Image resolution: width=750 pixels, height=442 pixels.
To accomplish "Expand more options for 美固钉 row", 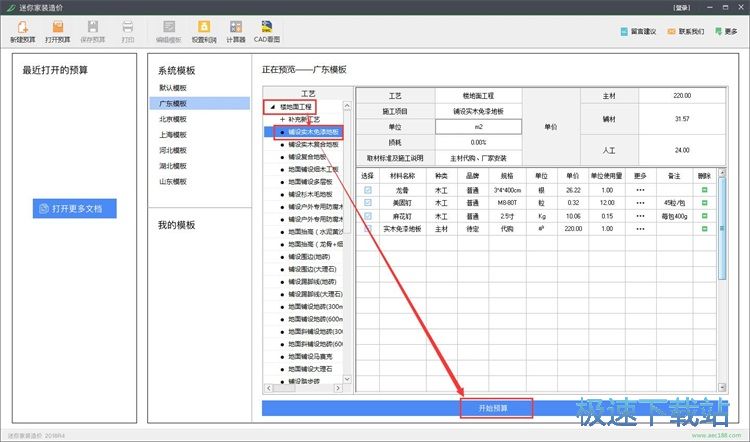I will coord(640,203).
